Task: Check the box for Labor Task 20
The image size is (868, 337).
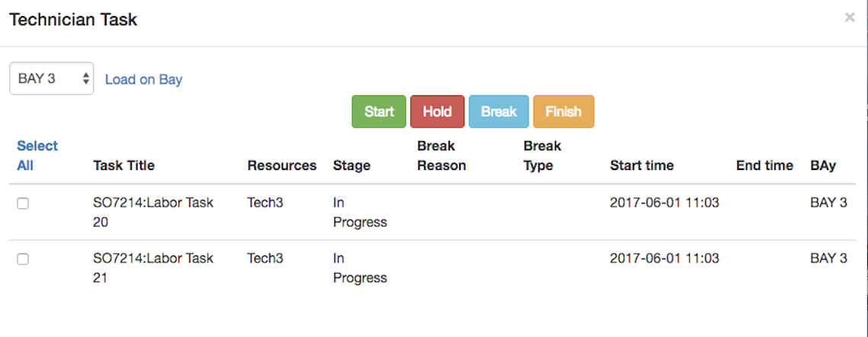Action: [x=23, y=204]
